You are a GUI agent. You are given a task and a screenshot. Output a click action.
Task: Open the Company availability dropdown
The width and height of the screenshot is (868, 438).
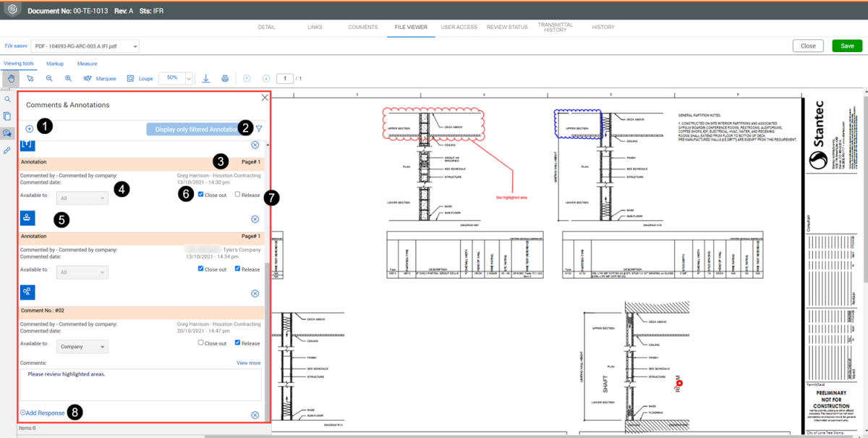point(83,347)
